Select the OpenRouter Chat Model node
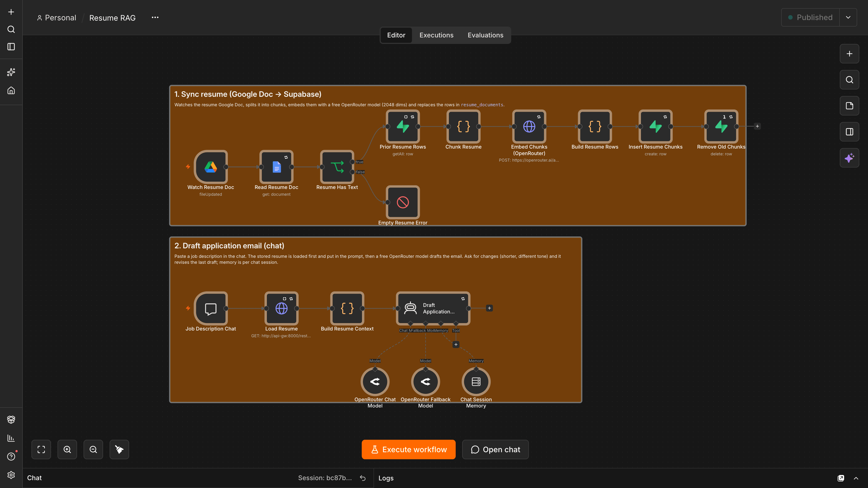 375,381
